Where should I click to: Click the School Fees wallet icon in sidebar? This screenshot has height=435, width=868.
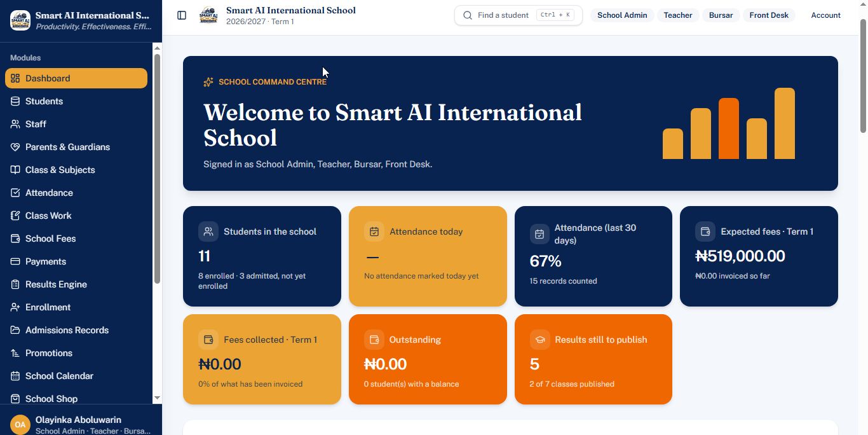(15, 238)
